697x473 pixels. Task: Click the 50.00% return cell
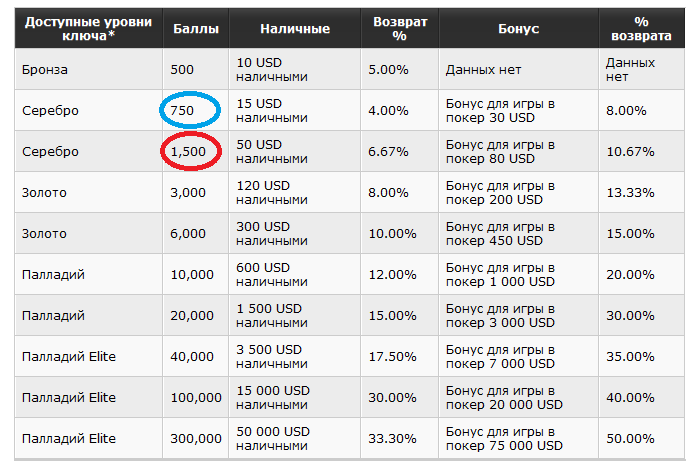point(630,438)
